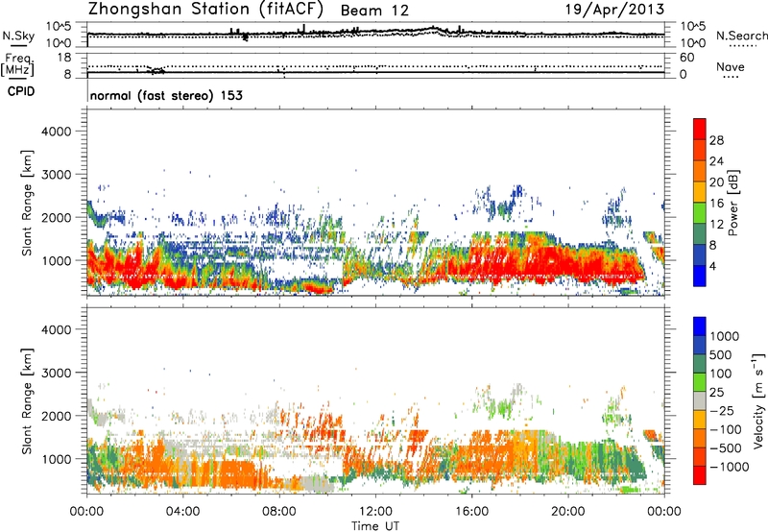
Task: Click the "Power [dB]" color bar label
Action: click(733, 203)
